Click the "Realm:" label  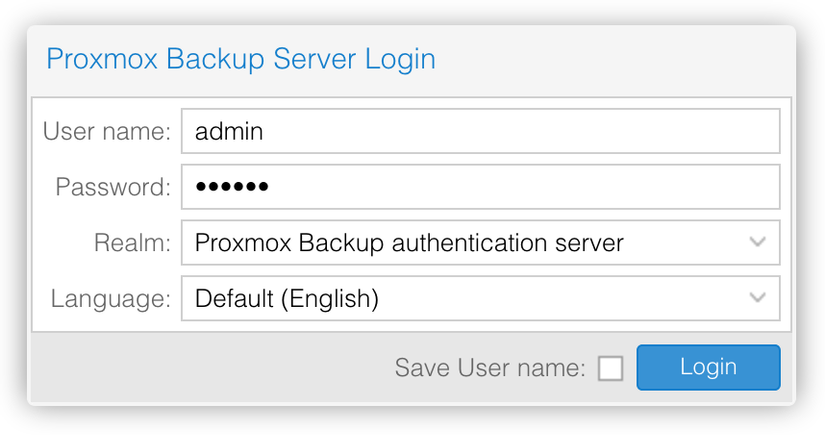pos(133,242)
